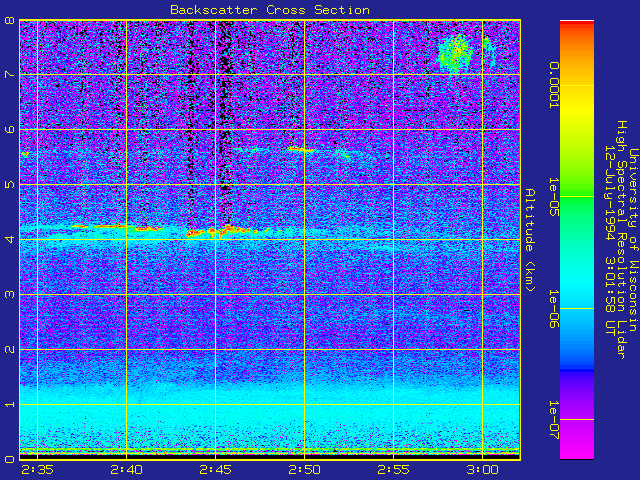Screen dimensions: 640x480
Task: Click the 1e-07 colorbar label
Action: click(x=553, y=420)
